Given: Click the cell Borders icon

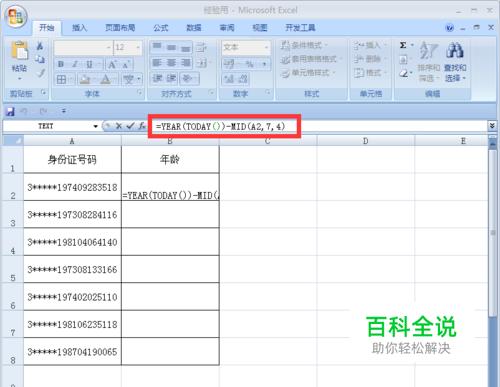Looking at the screenshot, I should [x=61, y=79].
